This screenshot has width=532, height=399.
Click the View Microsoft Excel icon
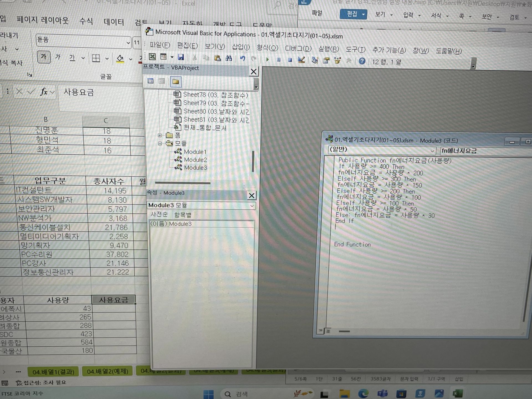152,57
